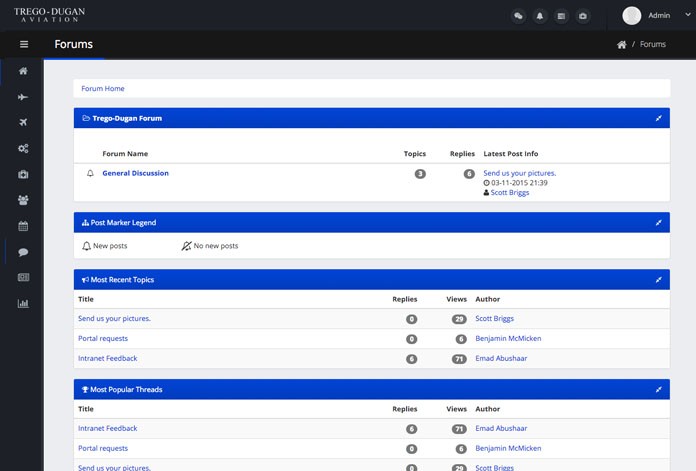Screen dimensions: 696x471
Task: Open the Admin user dropdown arrow
Action: pyautogui.click(x=688, y=15)
